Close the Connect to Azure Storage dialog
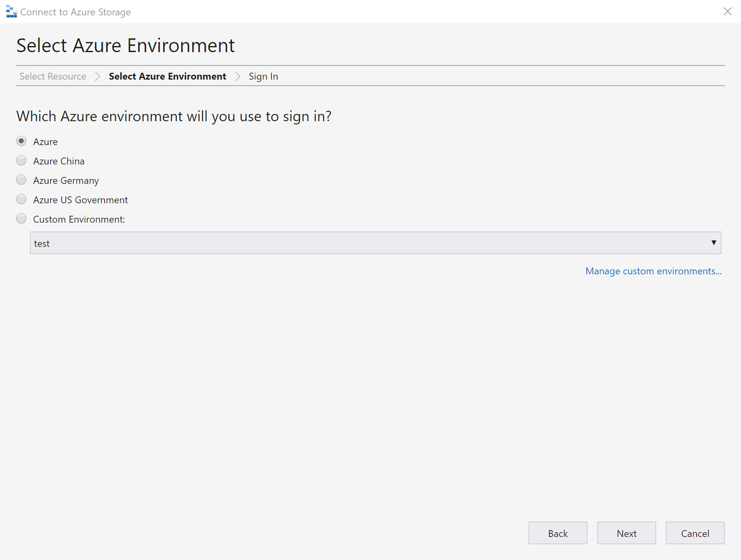Screen dimensions: 741x560 pos(728,11)
